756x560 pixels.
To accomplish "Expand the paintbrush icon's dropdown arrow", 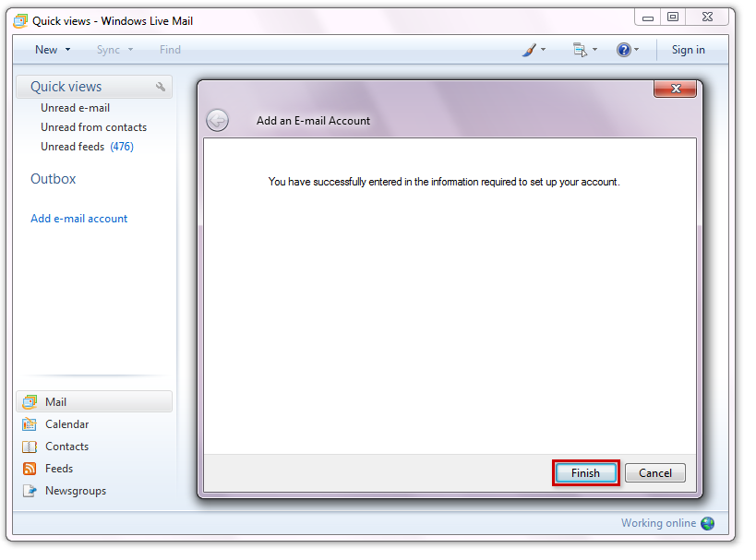I will (x=544, y=50).
